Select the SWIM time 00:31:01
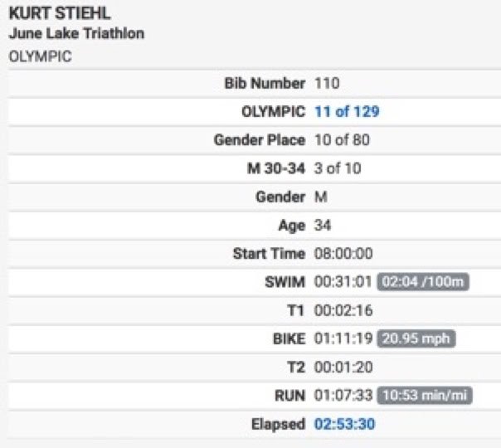Viewport: 501px width, 448px height. point(343,282)
